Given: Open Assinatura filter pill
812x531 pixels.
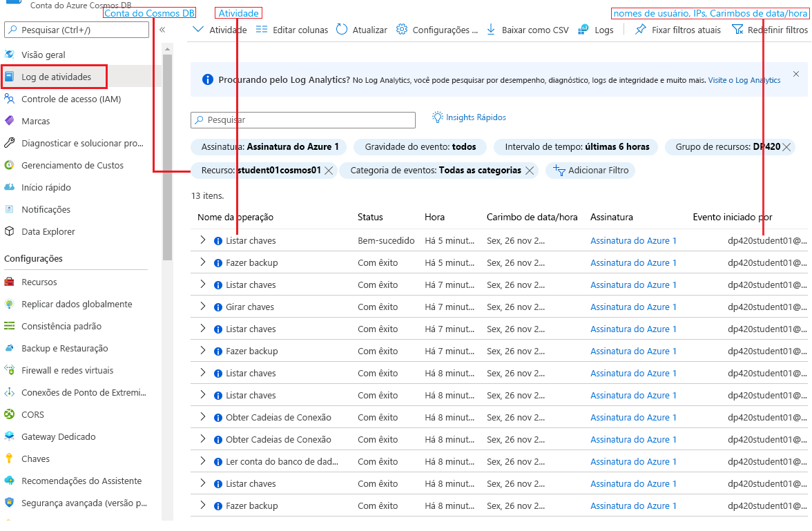Looking at the screenshot, I should click(x=269, y=147).
